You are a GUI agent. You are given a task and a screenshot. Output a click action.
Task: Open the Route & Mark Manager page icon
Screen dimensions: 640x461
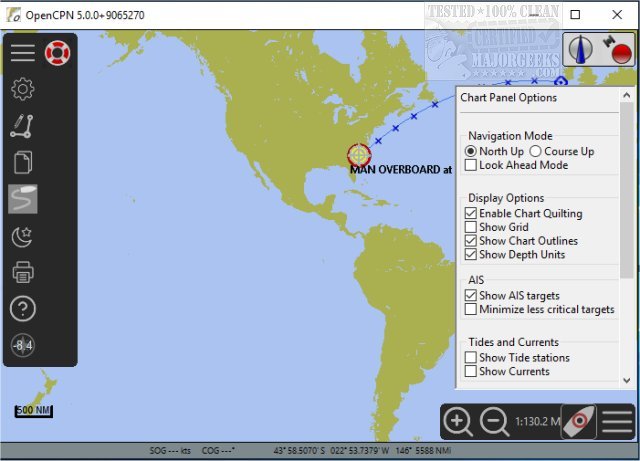point(23,162)
